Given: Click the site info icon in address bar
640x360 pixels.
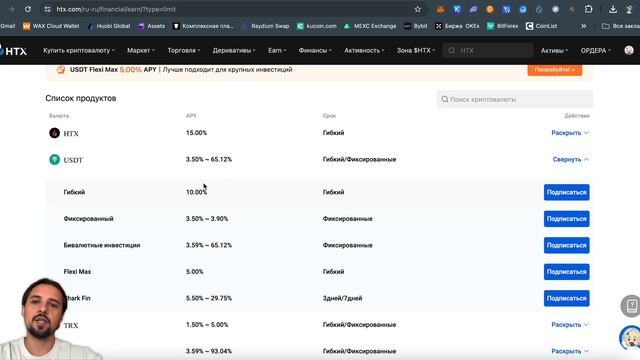Looking at the screenshot, I should click(x=47, y=9).
